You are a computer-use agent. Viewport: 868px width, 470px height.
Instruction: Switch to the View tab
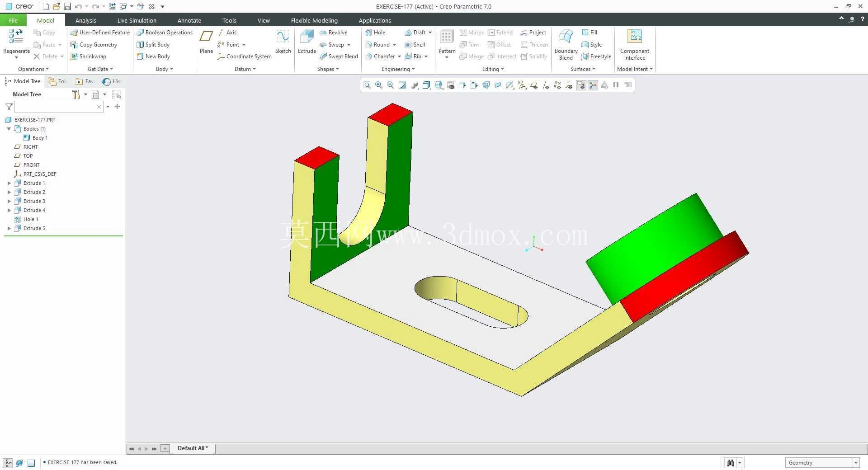pos(264,20)
